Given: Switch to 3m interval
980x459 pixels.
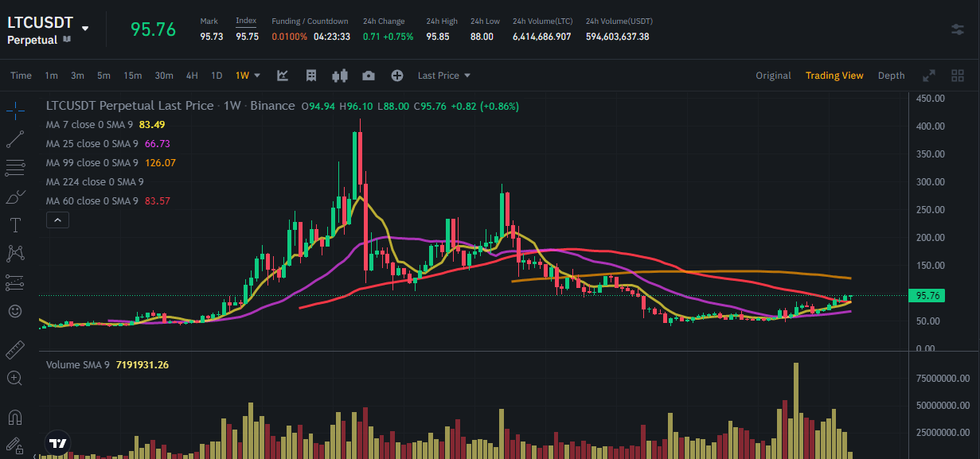Looking at the screenshot, I should (77, 76).
